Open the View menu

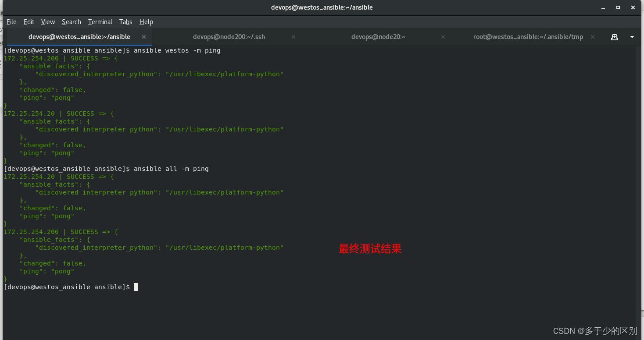point(48,22)
